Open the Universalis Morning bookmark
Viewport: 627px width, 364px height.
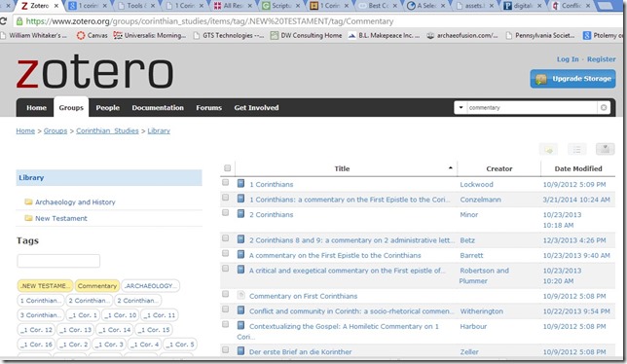(150, 36)
